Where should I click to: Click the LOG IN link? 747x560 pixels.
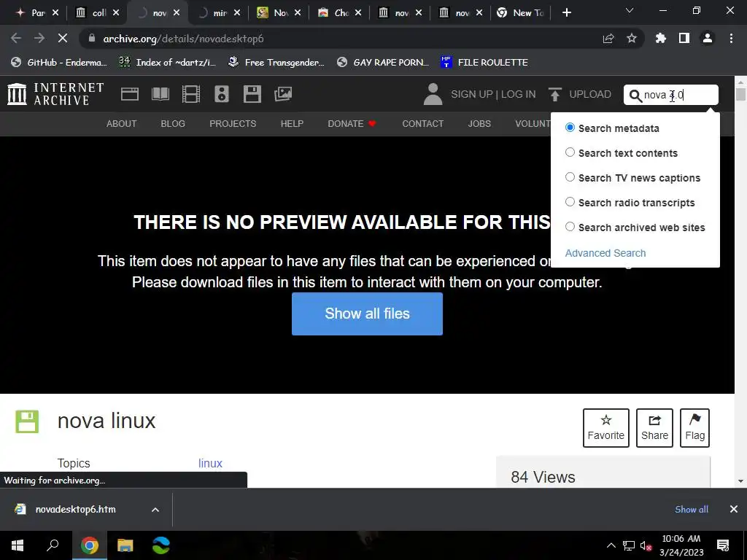(x=519, y=94)
